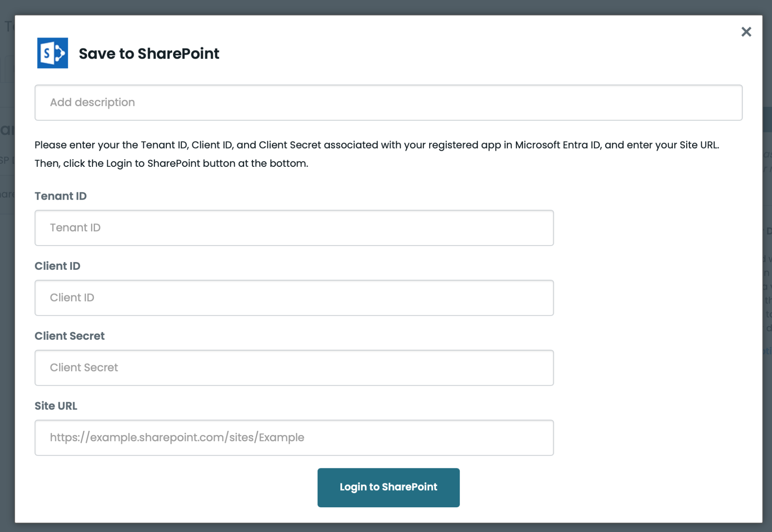772x532 pixels.
Task: Click the bold Tenant ID label
Action: (x=61, y=196)
